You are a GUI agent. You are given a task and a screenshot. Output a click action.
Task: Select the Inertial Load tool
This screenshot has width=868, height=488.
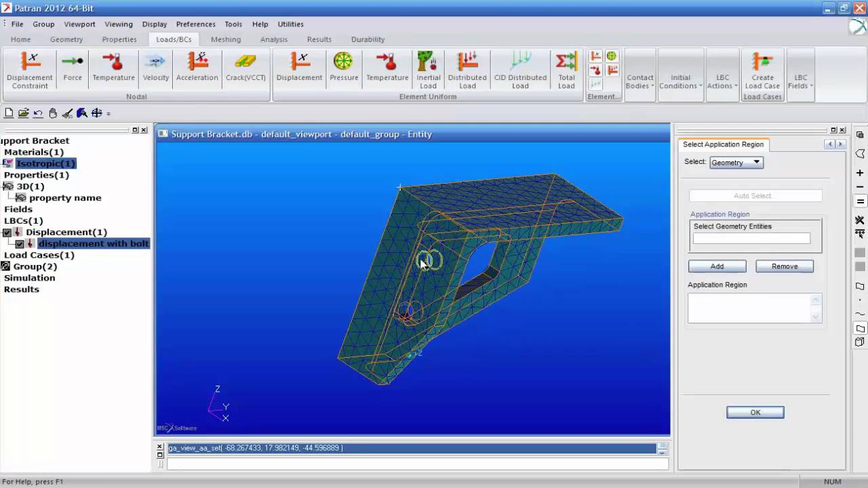click(428, 70)
